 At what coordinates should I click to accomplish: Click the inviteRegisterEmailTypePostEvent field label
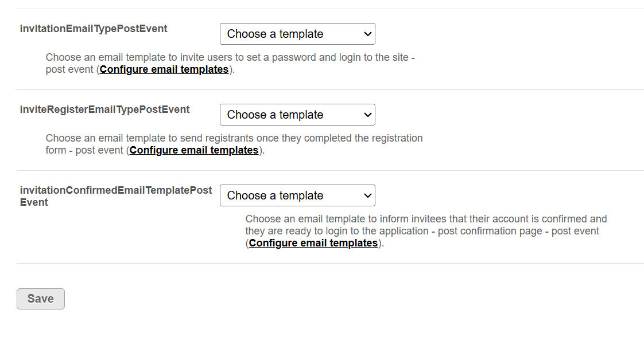coord(104,109)
